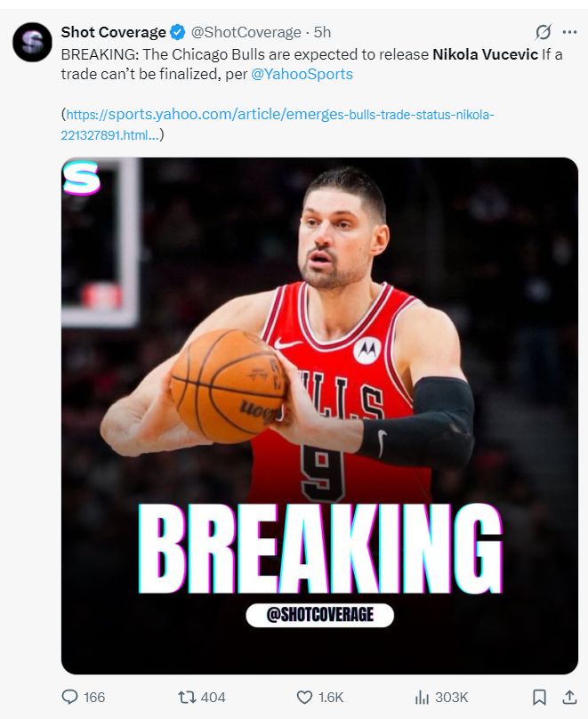Open the share menu icon
Viewport: 588px width, 719px height.
pos(568,697)
